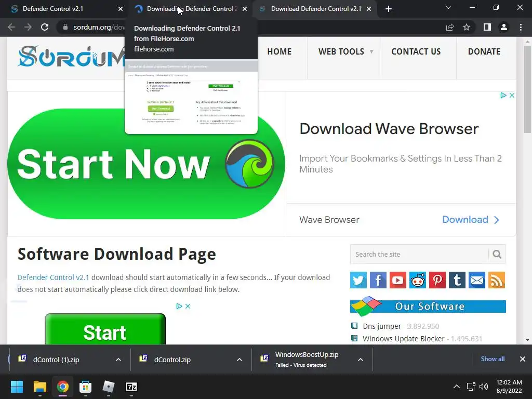Open Sordum's Facebook page
This screenshot has height=399, width=532.
point(378,280)
